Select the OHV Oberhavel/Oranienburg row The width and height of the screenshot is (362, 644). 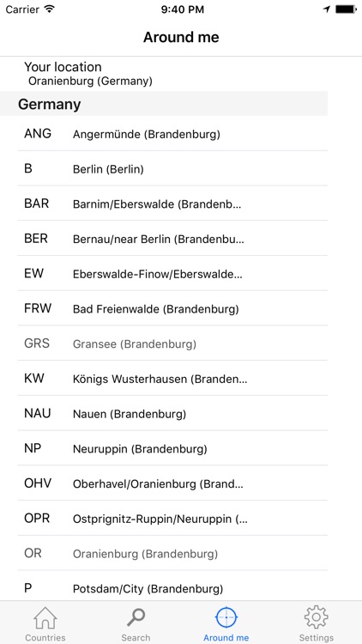(x=172, y=483)
